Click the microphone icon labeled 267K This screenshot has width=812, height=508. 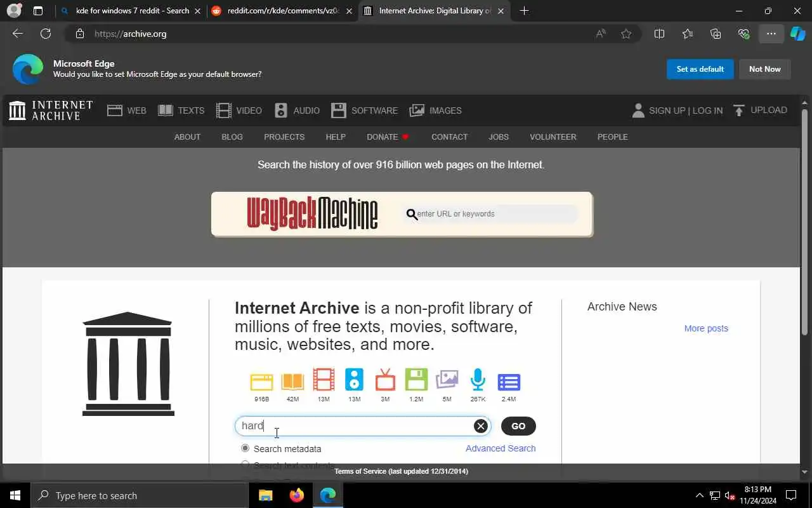coord(478,380)
